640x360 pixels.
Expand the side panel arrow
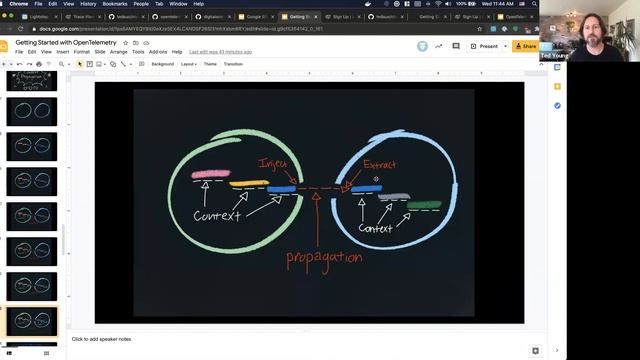point(557,351)
